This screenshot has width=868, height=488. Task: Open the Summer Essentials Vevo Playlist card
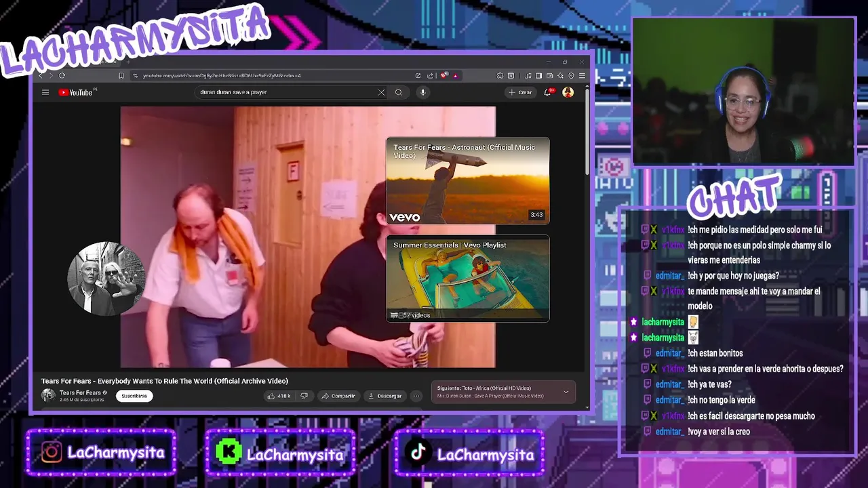click(468, 278)
